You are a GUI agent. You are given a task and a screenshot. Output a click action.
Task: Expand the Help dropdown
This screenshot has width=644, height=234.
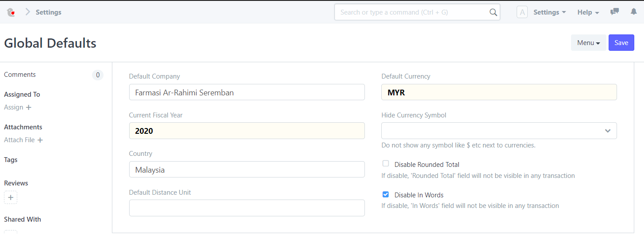click(588, 12)
